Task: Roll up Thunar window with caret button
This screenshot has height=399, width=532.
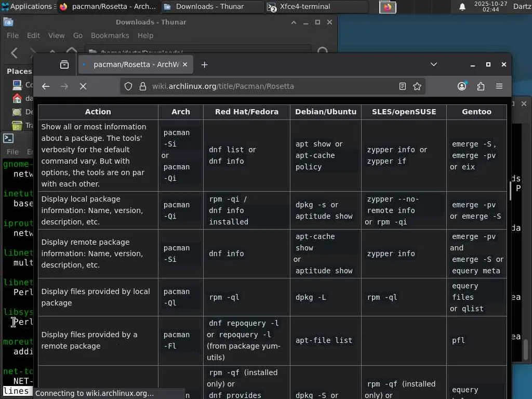Action: (294, 22)
